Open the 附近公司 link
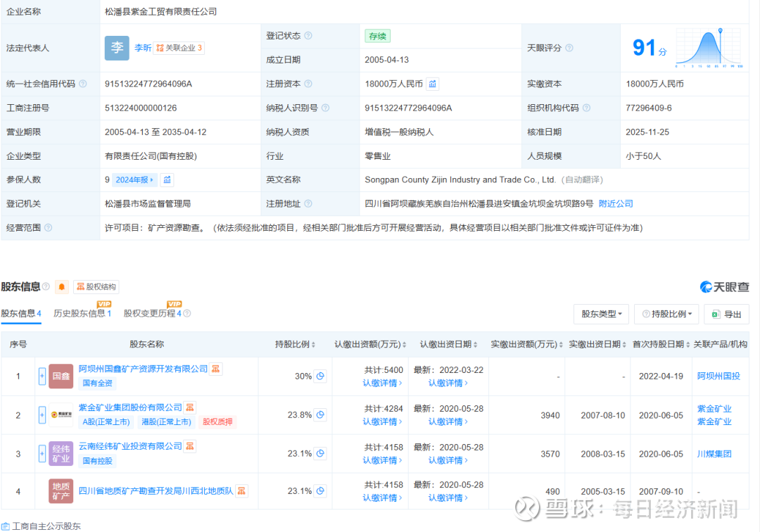Image resolution: width=760 pixels, height=532 pixels. click(616, 203)
